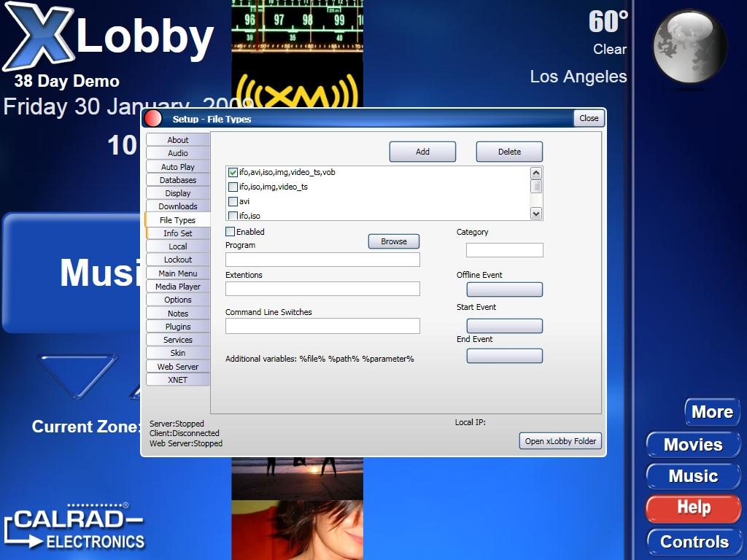Click the down triangle arrow below Music

(77, 376)
